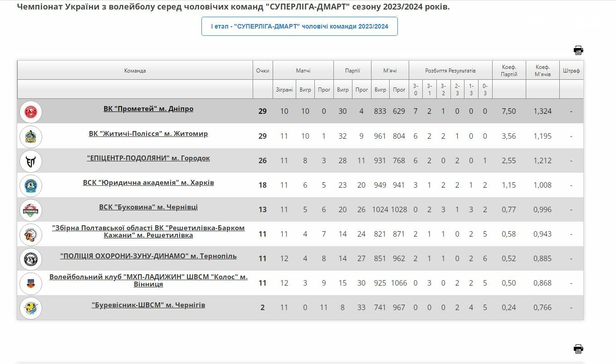Image resolution: width=616 pixels, height=364 pixels.
Task: Click the Команда column header
Action: pyautogui.click(x=135, y=71)
